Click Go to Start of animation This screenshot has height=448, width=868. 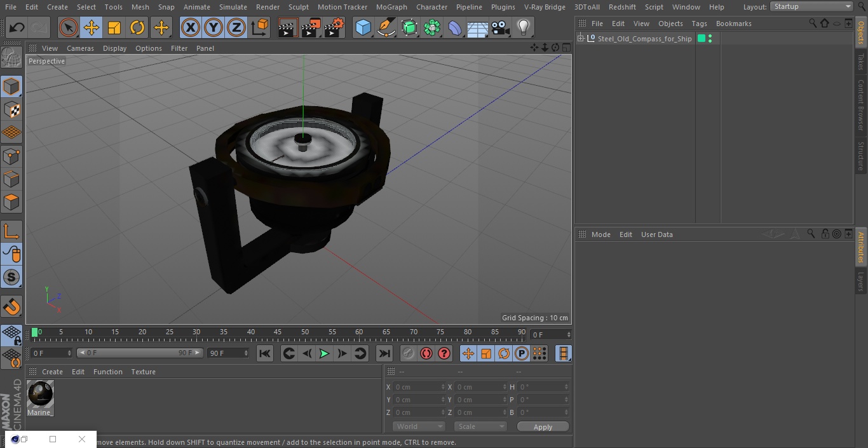pos(265,353)
